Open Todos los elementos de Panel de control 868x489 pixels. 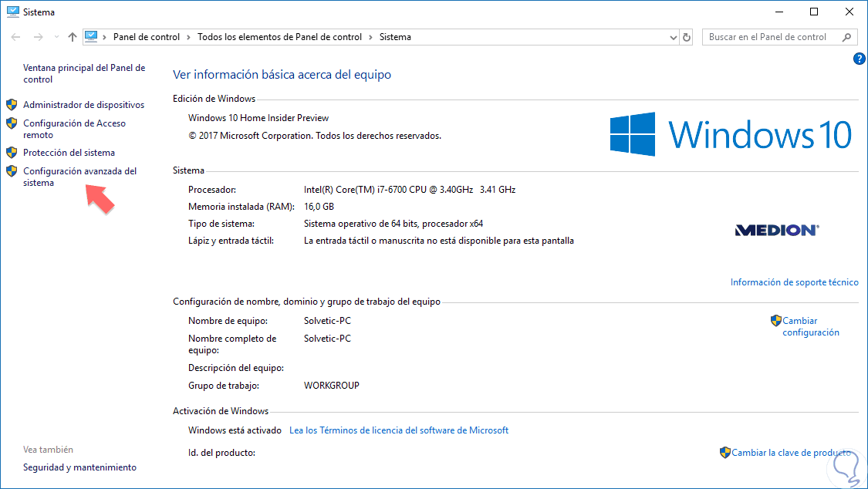click(279, 37)
